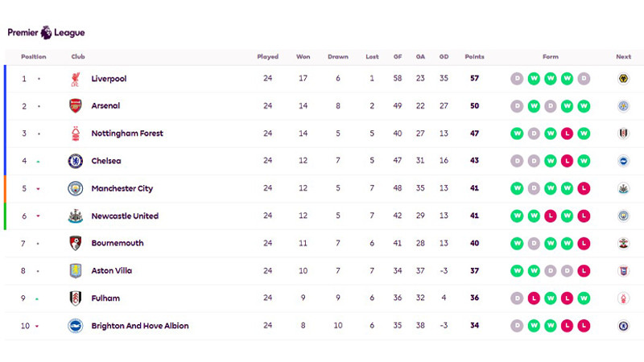
Task: Click the Form column header
Action: tap(551, 56)
